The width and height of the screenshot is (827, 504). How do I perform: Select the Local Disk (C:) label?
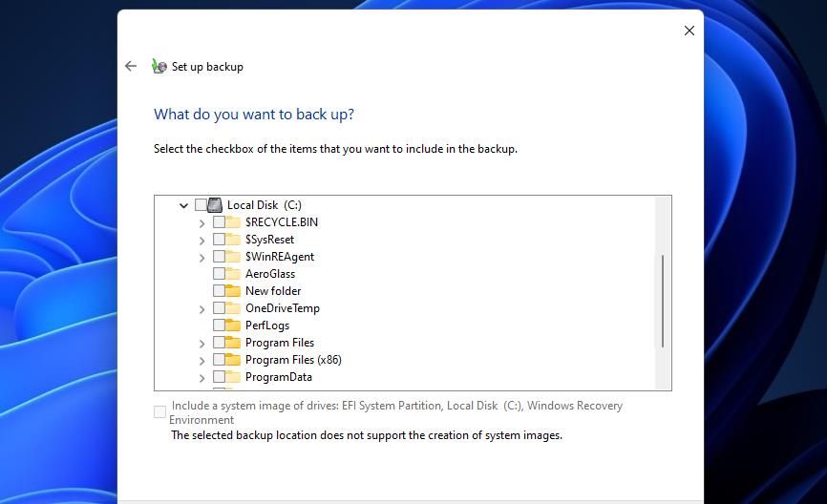265,205
